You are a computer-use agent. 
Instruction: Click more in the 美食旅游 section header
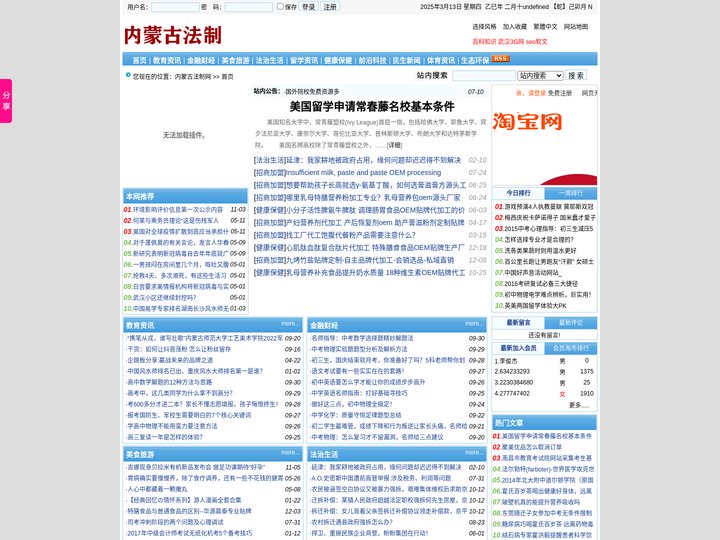click(290, 453)
